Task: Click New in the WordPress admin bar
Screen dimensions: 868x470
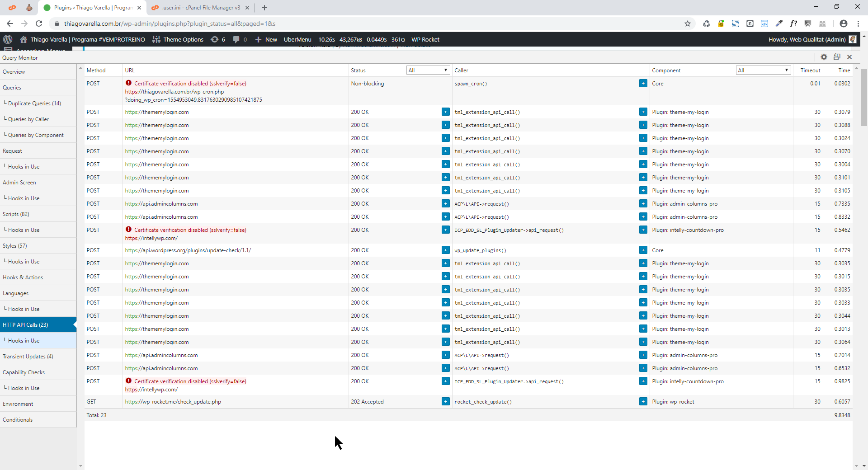Action: coord(266,39)
